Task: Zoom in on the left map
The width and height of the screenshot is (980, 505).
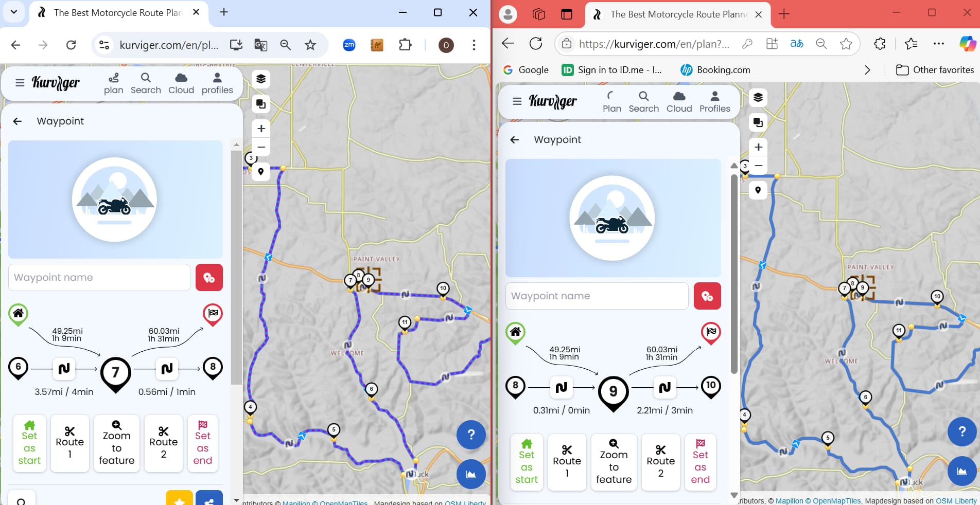Action: coord(261,129)
